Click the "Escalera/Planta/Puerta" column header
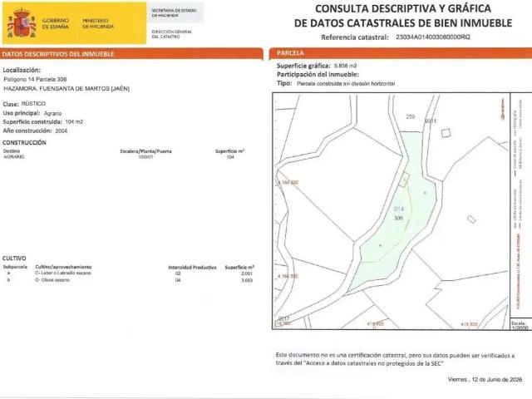 (146, 151)
